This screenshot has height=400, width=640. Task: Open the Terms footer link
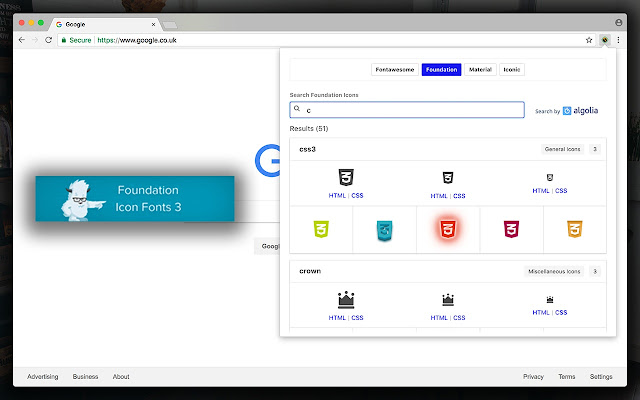pyautogui.click(x=567, y=377)
